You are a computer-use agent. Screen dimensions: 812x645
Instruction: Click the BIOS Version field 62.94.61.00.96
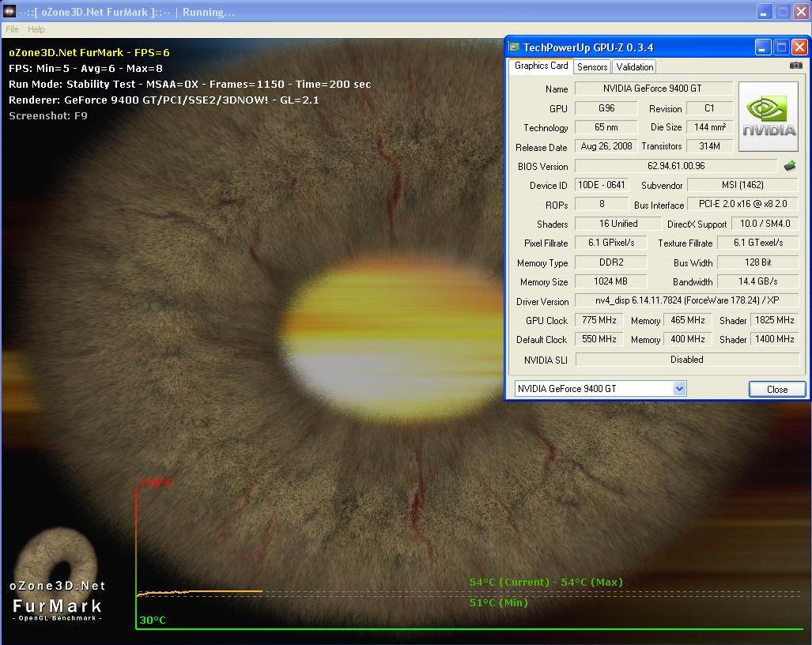click(676, 166)
